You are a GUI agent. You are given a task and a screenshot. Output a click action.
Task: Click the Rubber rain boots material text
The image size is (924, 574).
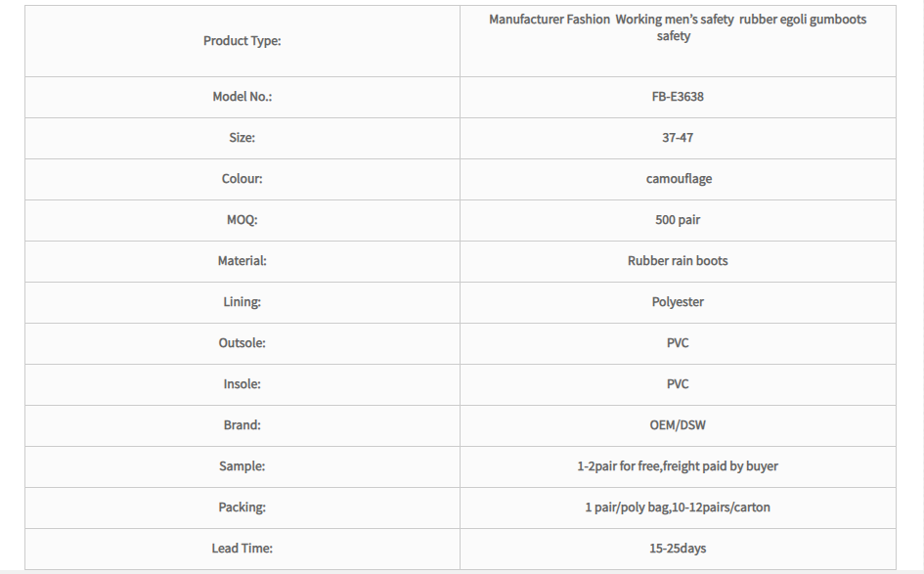tap(678, 261)
